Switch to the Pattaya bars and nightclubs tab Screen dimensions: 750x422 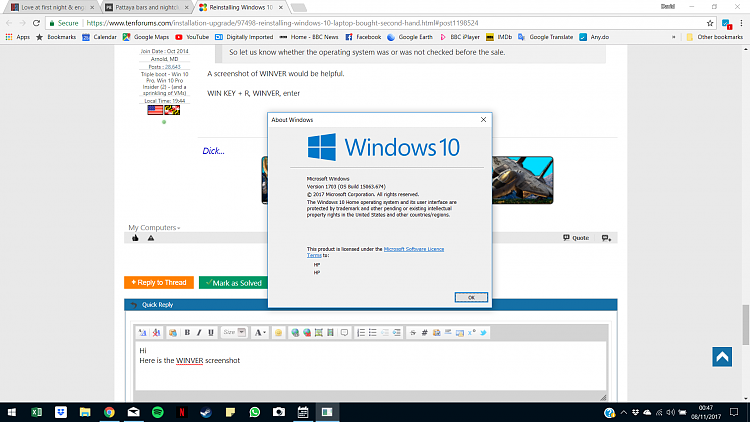(147, 7)
